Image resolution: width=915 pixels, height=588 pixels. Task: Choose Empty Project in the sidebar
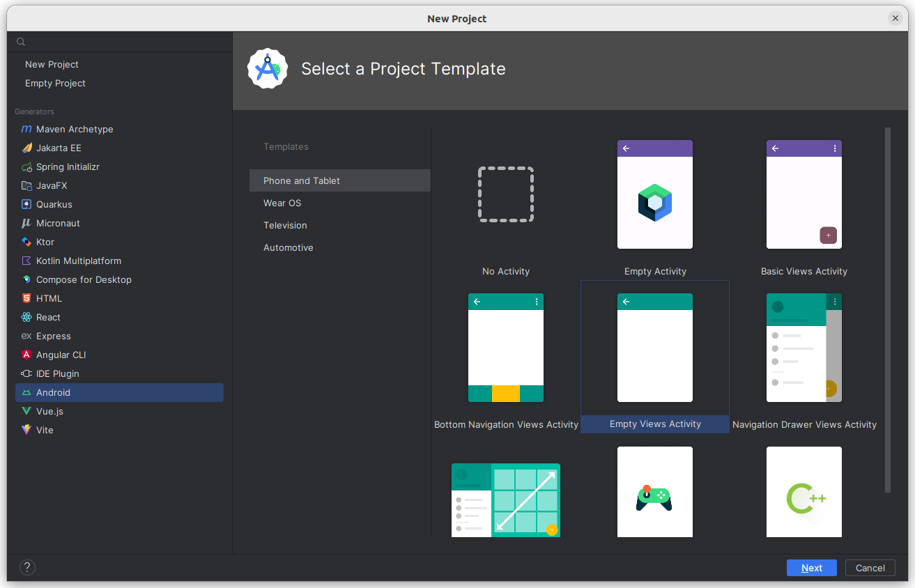tap(55, 83)
